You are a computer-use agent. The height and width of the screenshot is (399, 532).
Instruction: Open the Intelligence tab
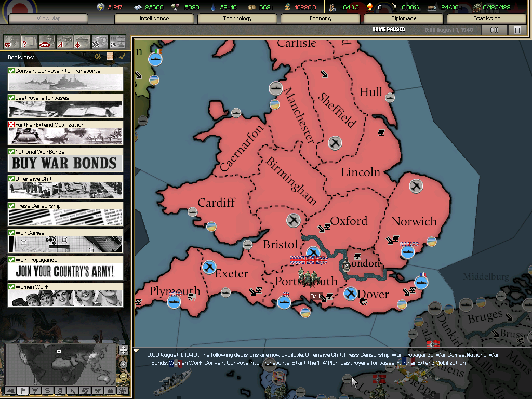pyautogui.click(x=154, y=18)
